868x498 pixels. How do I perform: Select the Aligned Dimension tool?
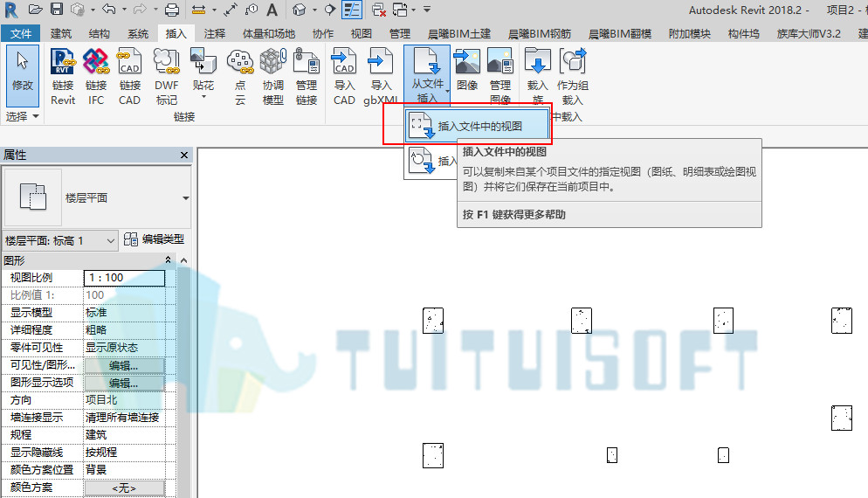tap(231, 10)
